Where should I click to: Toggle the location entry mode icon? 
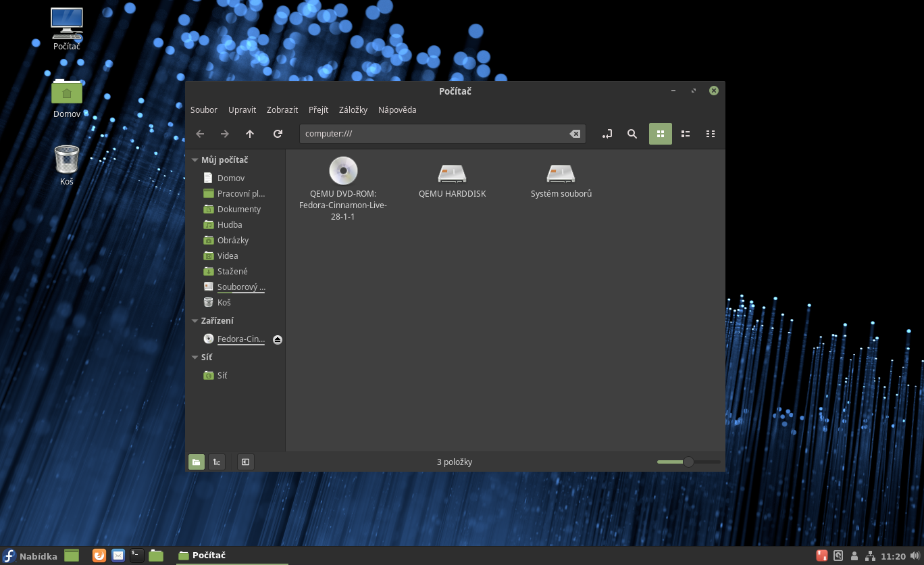coord(607,134)
